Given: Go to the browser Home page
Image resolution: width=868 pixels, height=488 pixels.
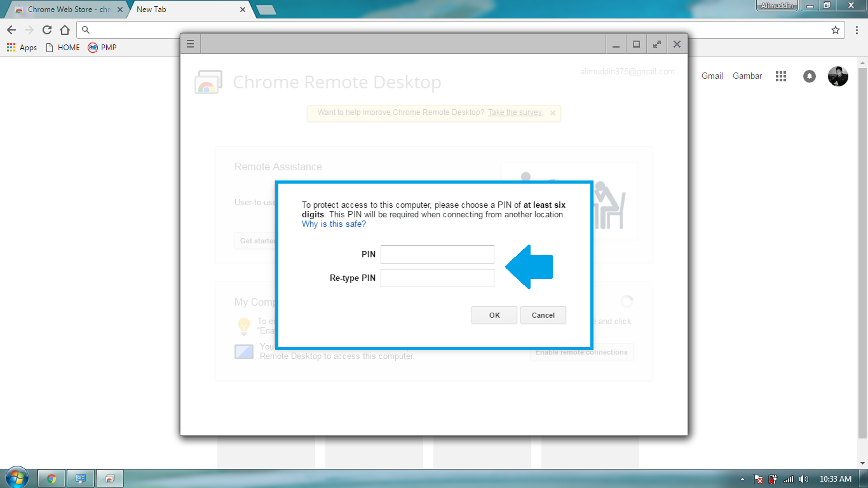Looking at the screenshot, I should (65, 30).
